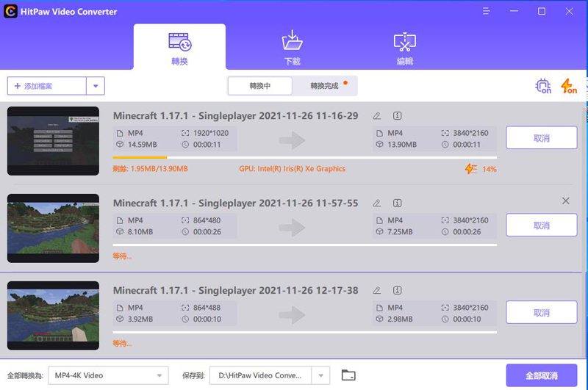
Task: Click the 'GPU: Intel(R) Iris(R) Xe Graphics' text
Action: pyautogui.click(x=292, y=169)
